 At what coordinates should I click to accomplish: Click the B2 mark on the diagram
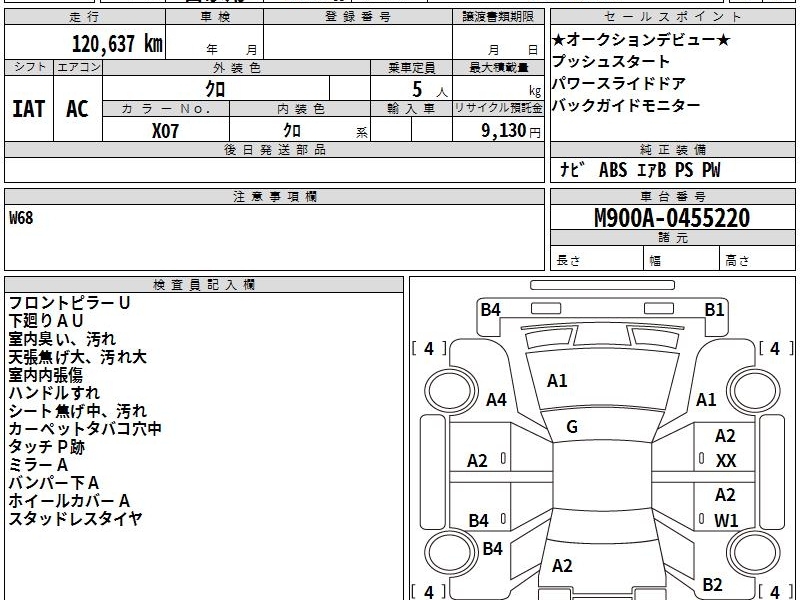pos(713,585)
